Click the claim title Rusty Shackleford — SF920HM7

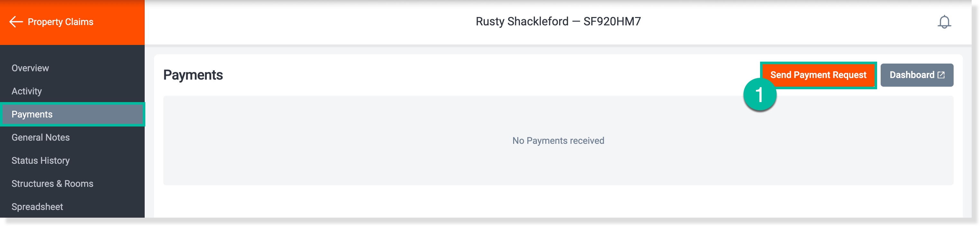click(x=558, y=22)
